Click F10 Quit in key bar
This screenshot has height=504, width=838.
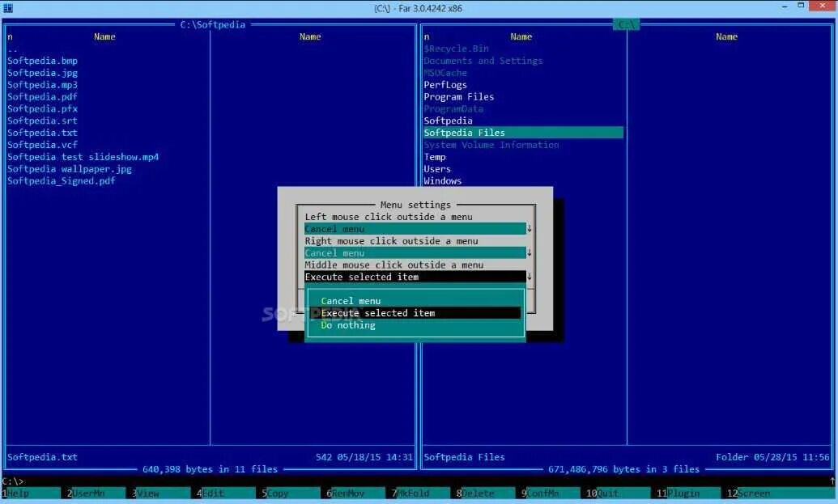click(618, 493)
